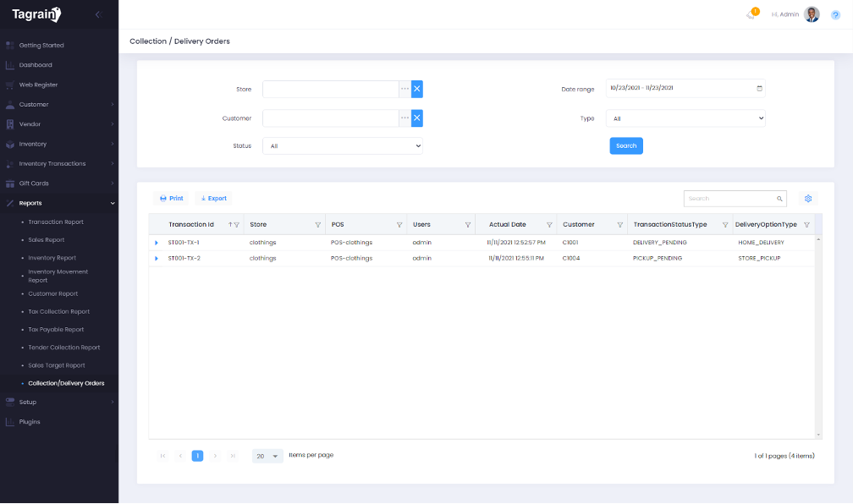This screenshot has width=853, height=504.
Task: Open the grid settings gear icon
Action: pyautogui.click(x=808, y=199)
